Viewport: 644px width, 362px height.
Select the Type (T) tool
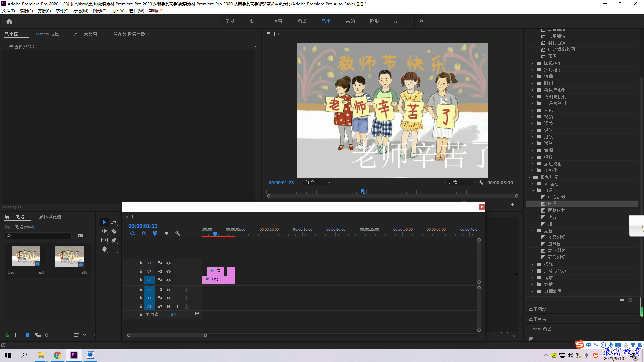pyautogui.click(x=114, y=249)
